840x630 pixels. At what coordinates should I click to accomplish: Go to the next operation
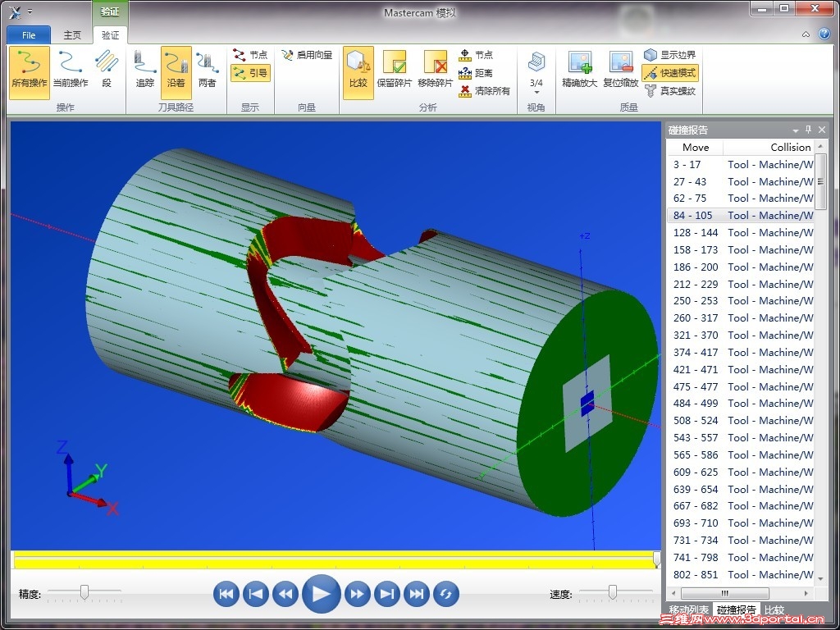tap(387, 594)
